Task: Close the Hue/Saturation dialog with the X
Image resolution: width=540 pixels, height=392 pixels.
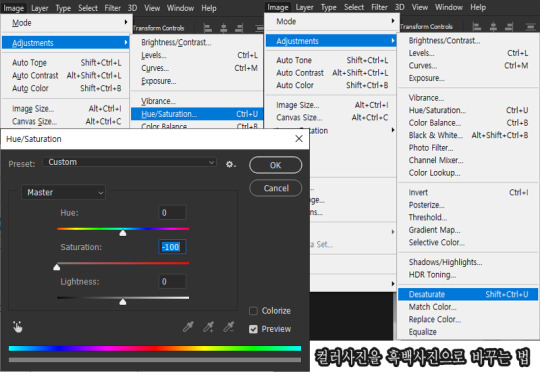Action: coord(299,138)
